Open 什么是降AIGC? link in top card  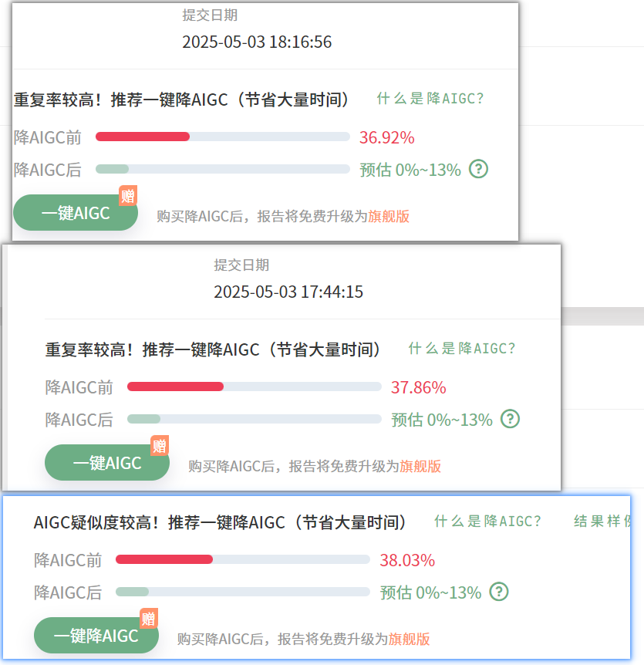(430, 99)
